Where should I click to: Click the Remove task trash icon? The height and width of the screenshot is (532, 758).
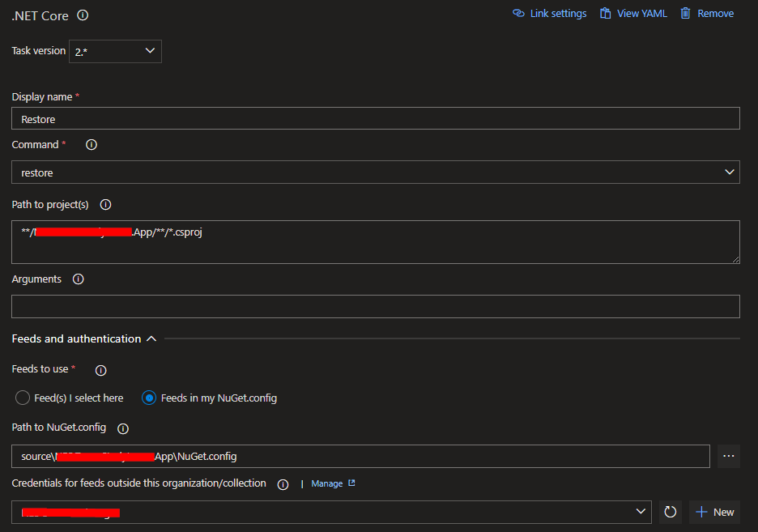coord(684,13)
